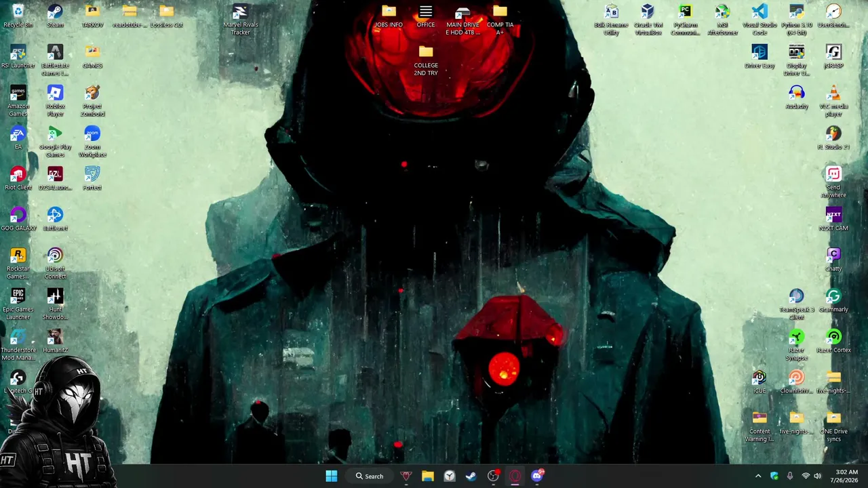Click the Marvel Rivals Tracker shortcut
The image size is (868, 488).
(240, 20)
